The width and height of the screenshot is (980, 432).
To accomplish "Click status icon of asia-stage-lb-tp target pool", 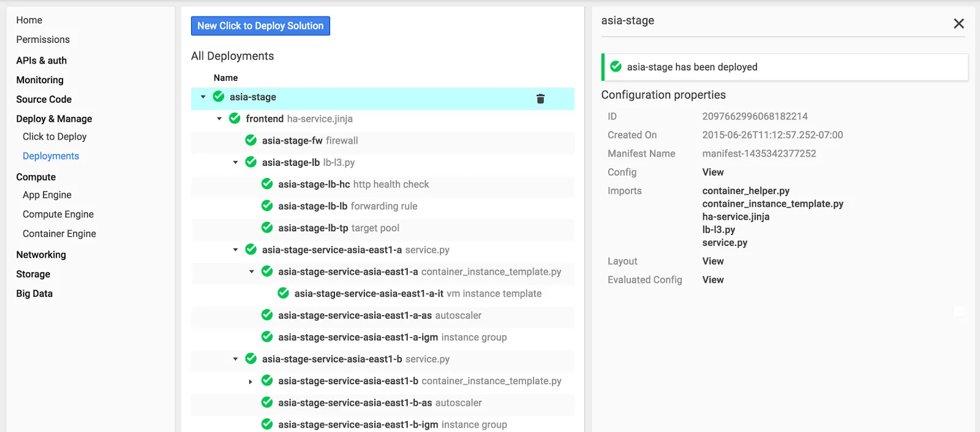I will [267, 228].
